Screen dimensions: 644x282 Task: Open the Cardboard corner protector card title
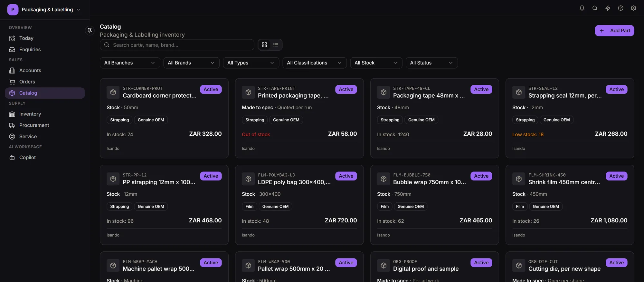pos(159,95)
